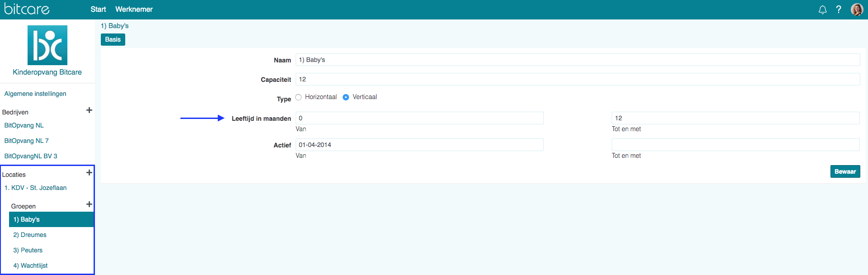Click the 1) Baby's breadcrumb title
Viewport: 868px width, 275px height.
(115, 26)
